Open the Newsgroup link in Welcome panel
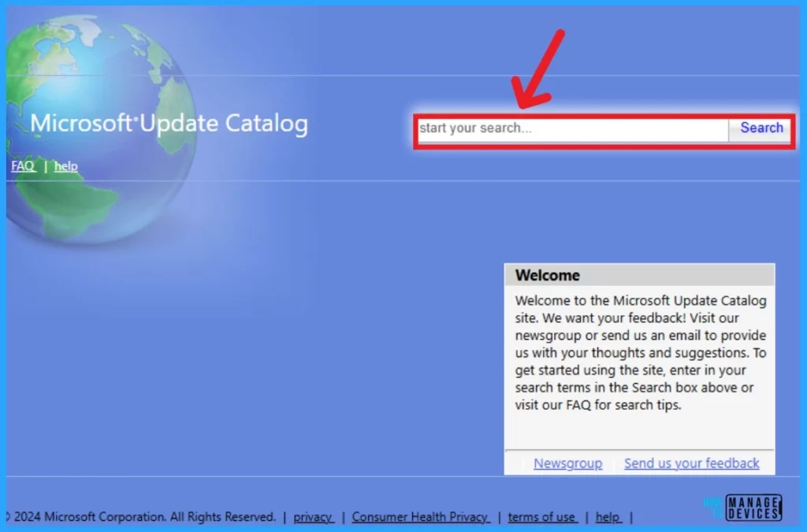The width and height of the screenshot is (807, 532). 567,463
